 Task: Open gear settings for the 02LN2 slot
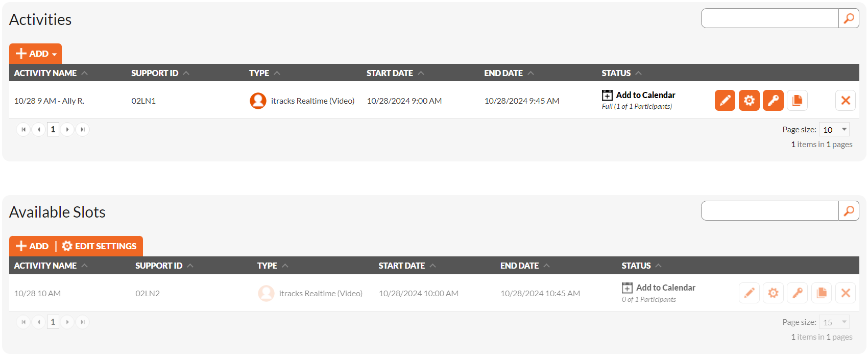click(x=773, y=293)
